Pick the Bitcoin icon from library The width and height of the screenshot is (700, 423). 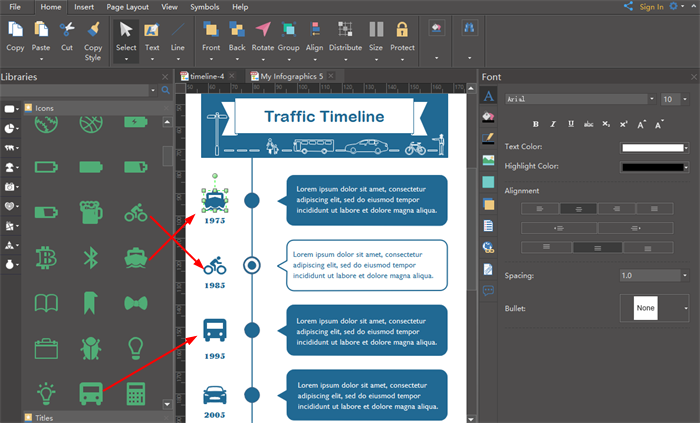(x=46, y=258)
